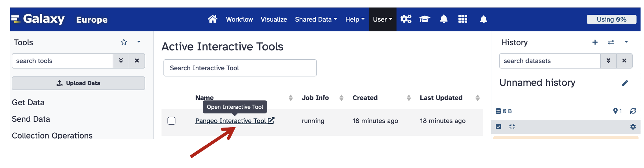Image resolution: width=644 pixels, height=168 pixels.
Task: Clear the dataset search with X button
Action: tap(624, 61)
